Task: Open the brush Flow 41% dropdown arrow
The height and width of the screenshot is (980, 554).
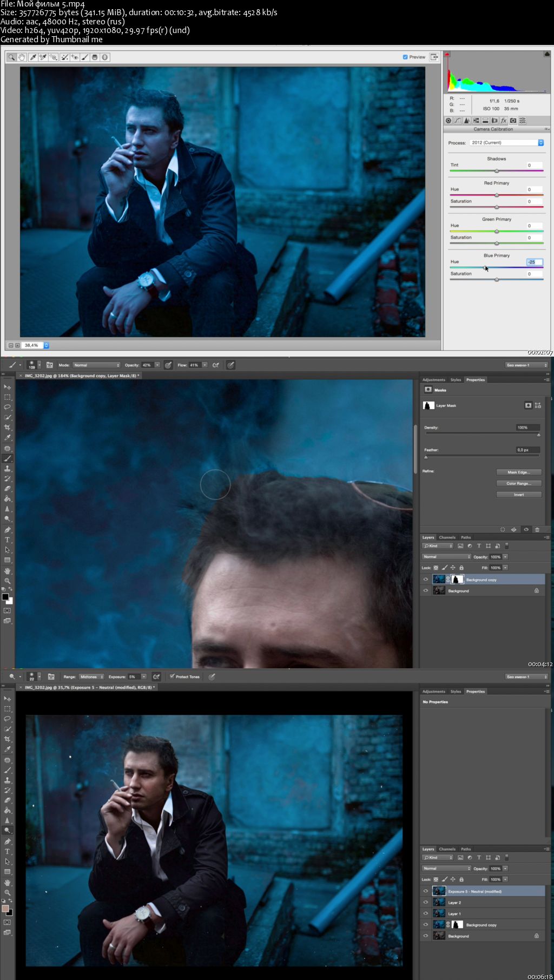Action: 205,365
